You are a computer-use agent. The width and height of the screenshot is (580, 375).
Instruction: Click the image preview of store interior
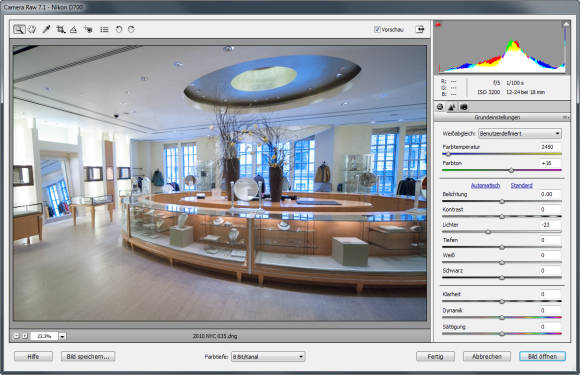coord(220,183)
